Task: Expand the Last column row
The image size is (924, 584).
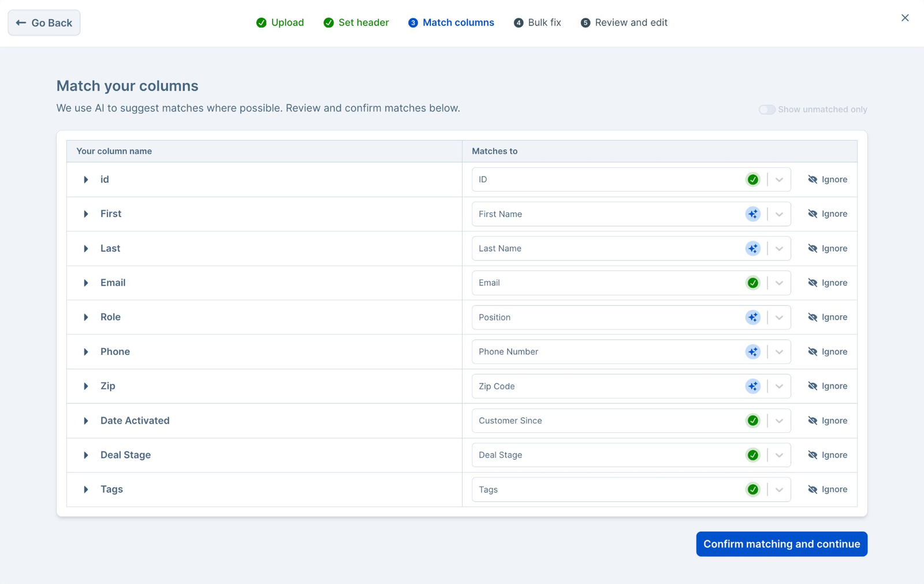Action: [86, 249]
